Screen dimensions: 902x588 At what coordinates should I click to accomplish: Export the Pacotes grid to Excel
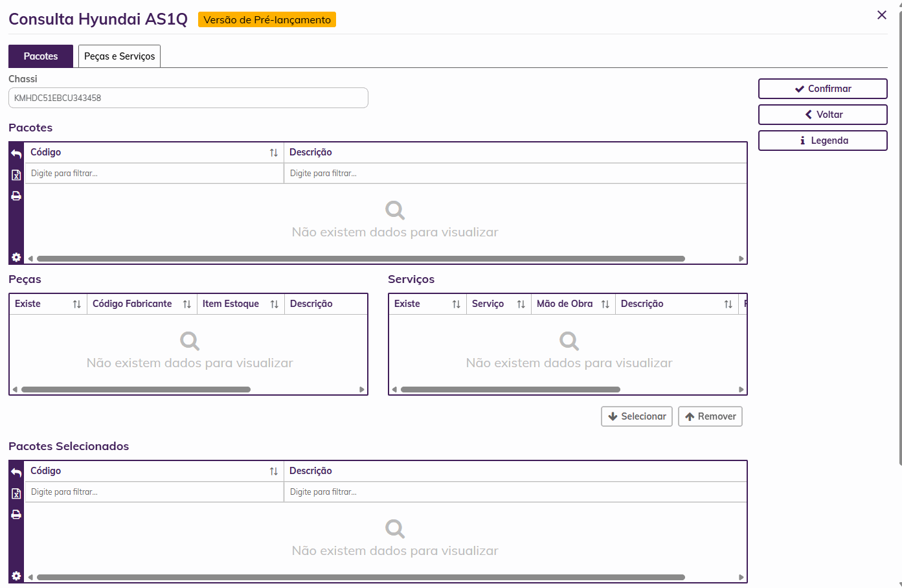point(16,175)
